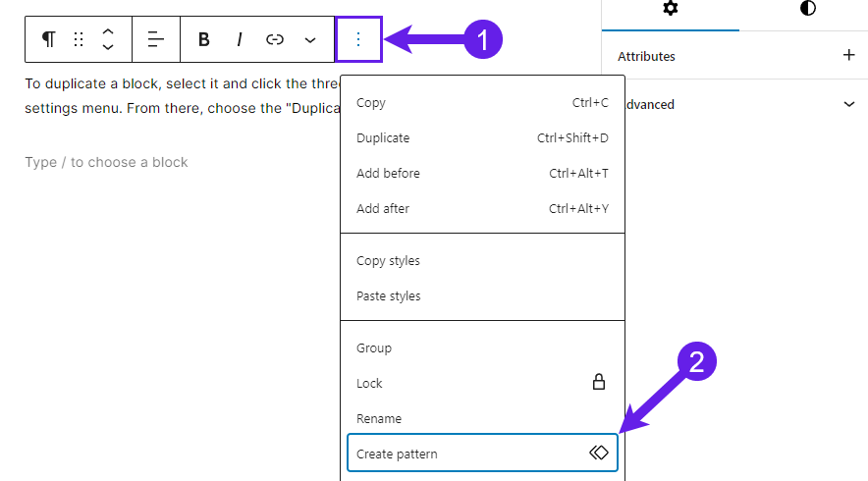The height and width of the screenshot is (481, 868).
Task: Open more rich text controls chevron
Action: click(x=310, y=40)
